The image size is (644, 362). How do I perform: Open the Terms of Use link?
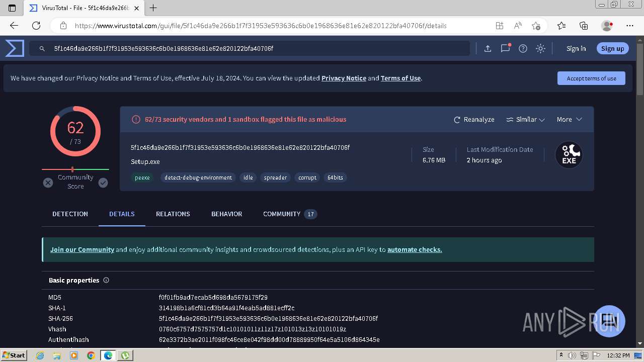[x=400, y=78]
